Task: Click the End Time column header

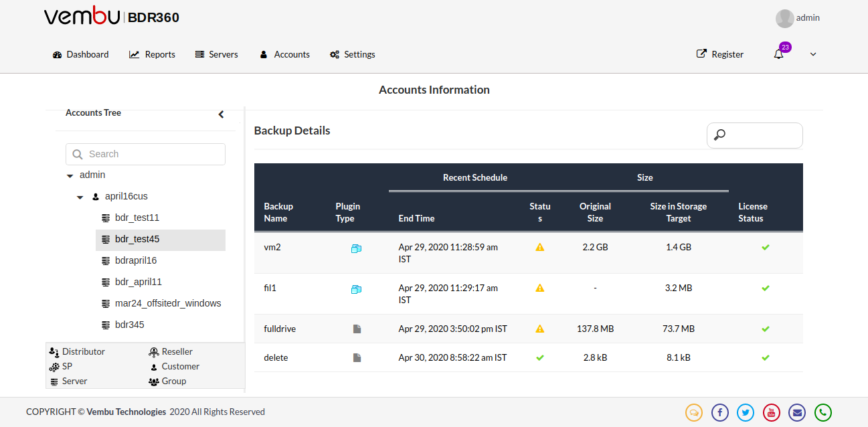Action: 416,218
